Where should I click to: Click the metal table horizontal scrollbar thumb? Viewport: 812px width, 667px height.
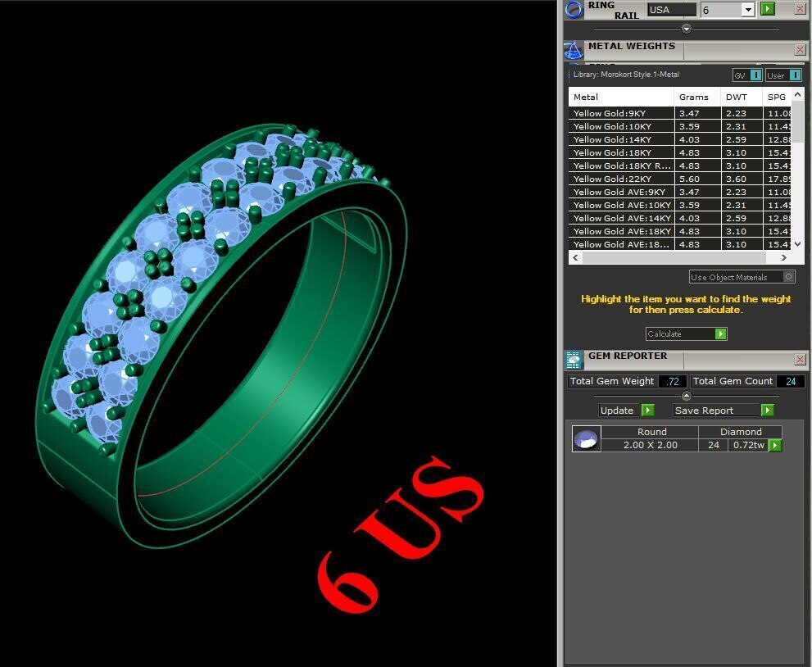pos(674,257)
